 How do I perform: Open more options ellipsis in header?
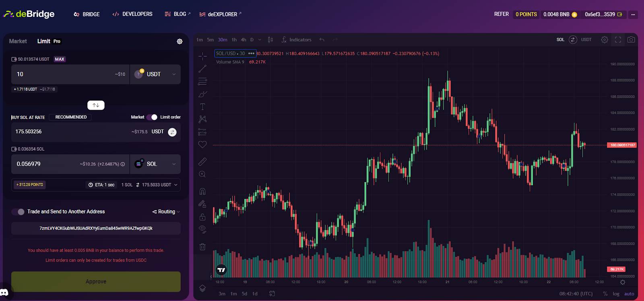[633, 14]
